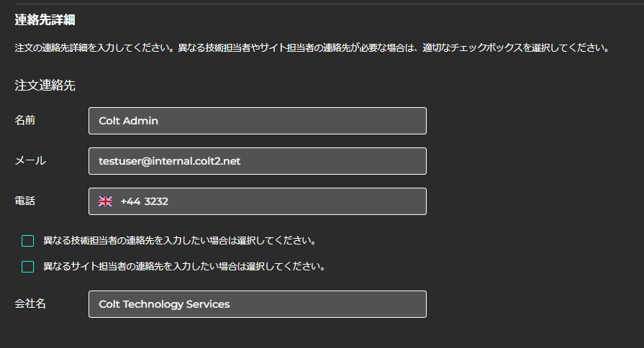Image resolution: width=644 pixels, height=348 pixels.
Task: Click the 会社名 field label
Action: [x=30, y=304]
